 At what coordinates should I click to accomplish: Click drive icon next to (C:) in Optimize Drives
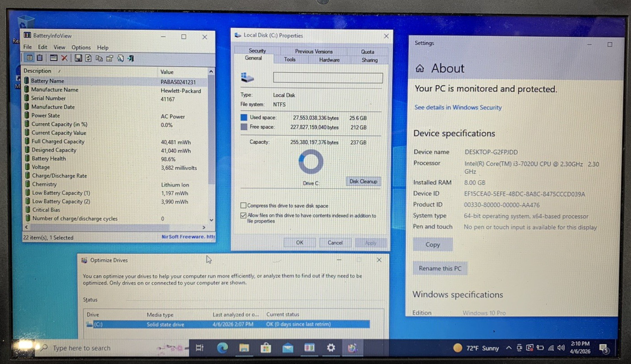(x=89, y=324)
